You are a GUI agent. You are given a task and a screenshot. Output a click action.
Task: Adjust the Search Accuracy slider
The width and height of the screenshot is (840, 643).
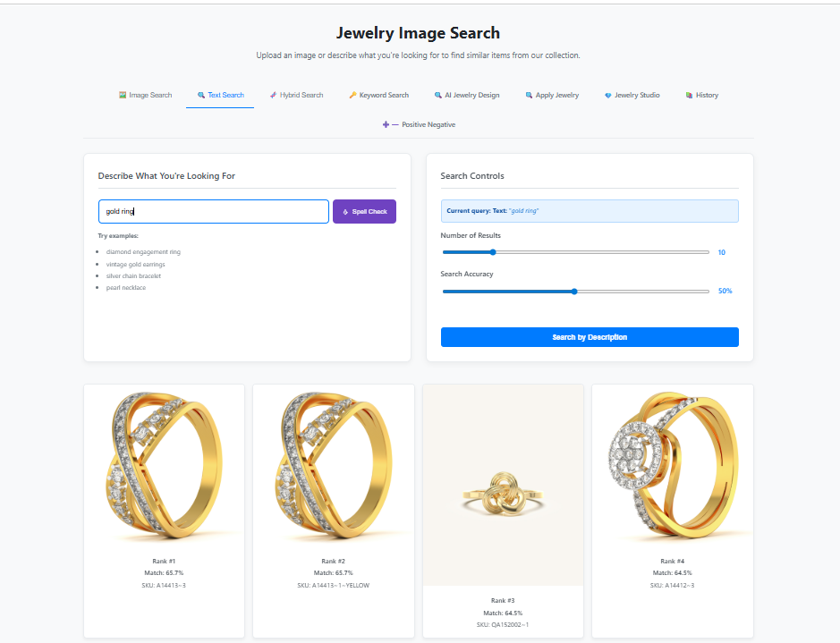pyautogui.click(x=575, y=291)
